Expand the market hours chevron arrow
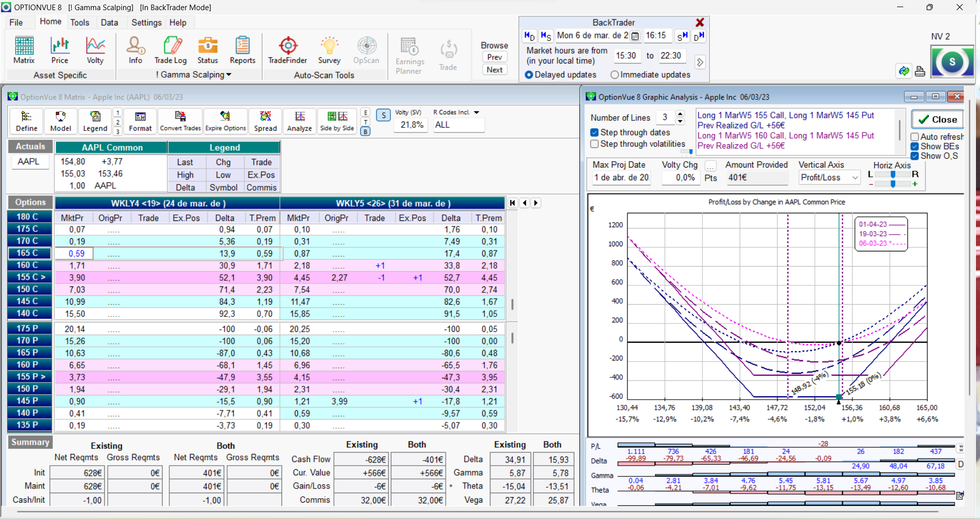 tap(700, 62)
